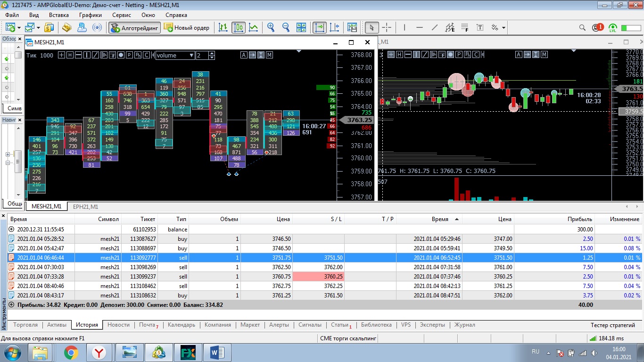Toggle the M button in MESH21 chart panel
Image resolution: width=644 pixels, height=362 pixels.
point(269,55)
